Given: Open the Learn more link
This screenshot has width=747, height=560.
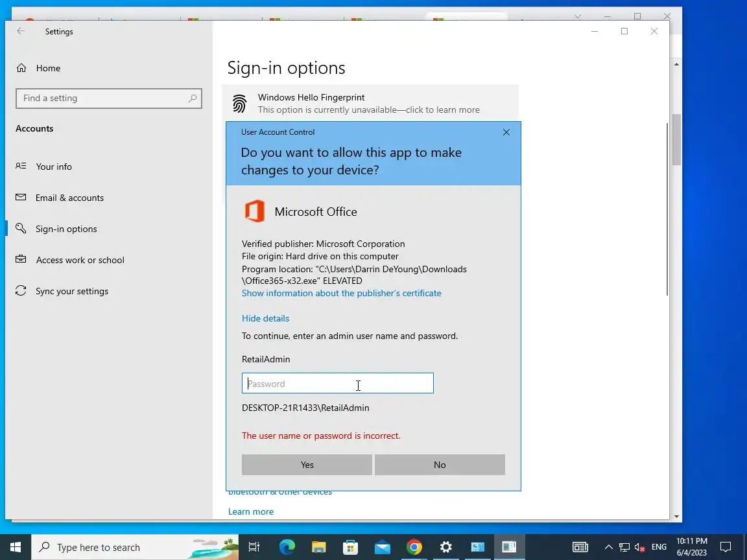Looking at the screenshot, I should tap(250, 511).
